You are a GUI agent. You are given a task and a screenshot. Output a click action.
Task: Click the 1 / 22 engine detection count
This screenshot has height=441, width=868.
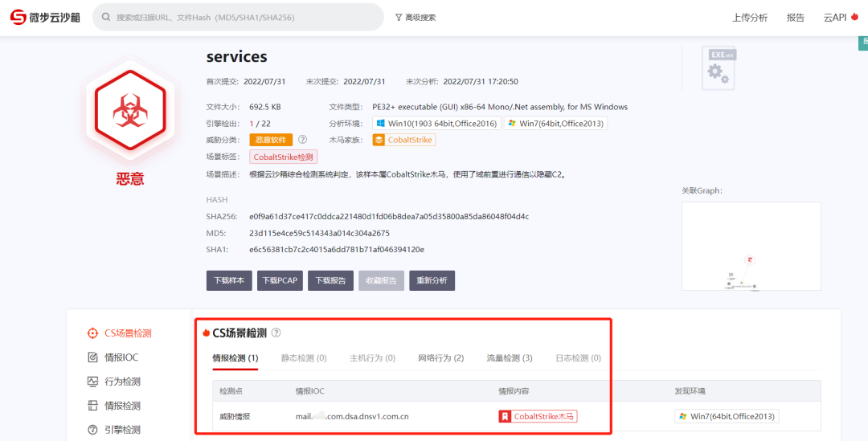coord(260,124)
